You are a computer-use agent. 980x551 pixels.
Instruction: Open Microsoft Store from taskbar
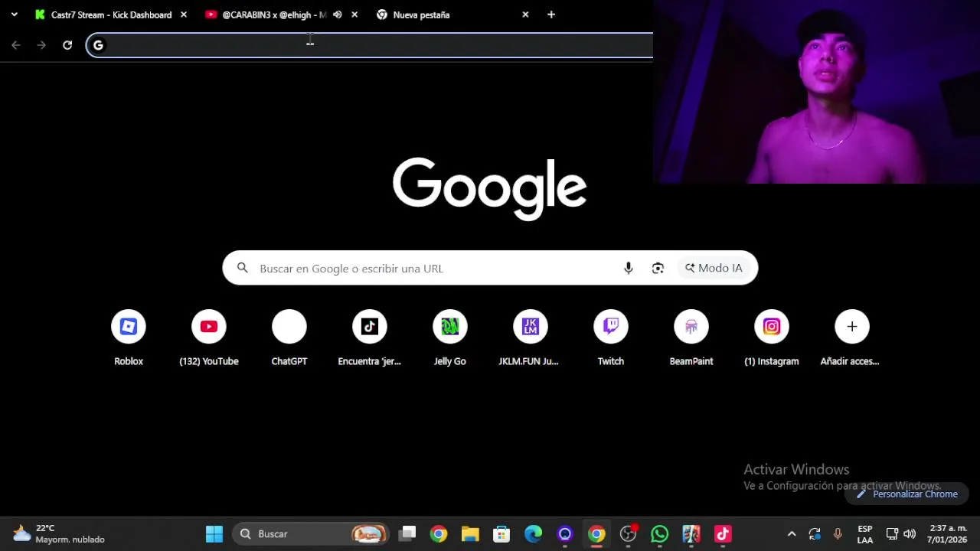pyautogui.click(x=501, y=533)
